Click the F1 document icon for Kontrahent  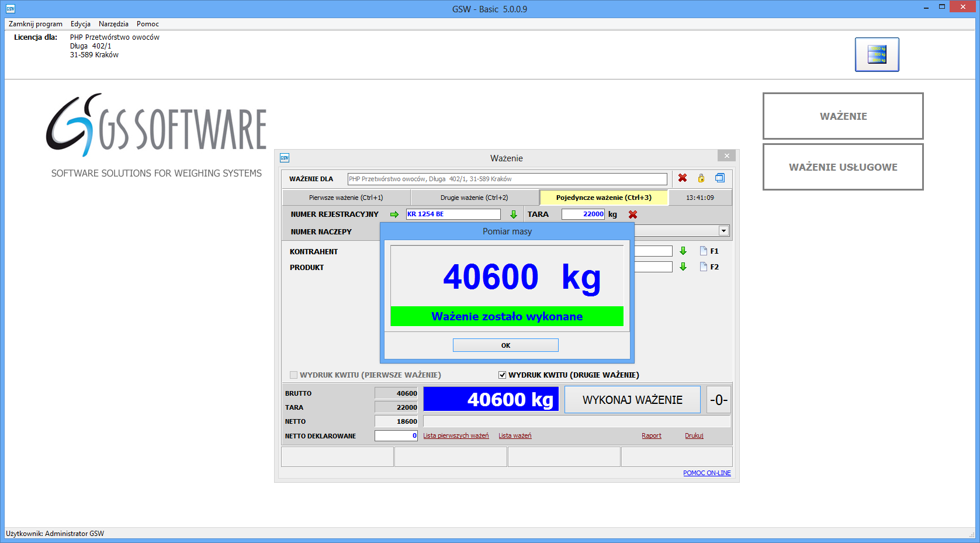point(704,251)
